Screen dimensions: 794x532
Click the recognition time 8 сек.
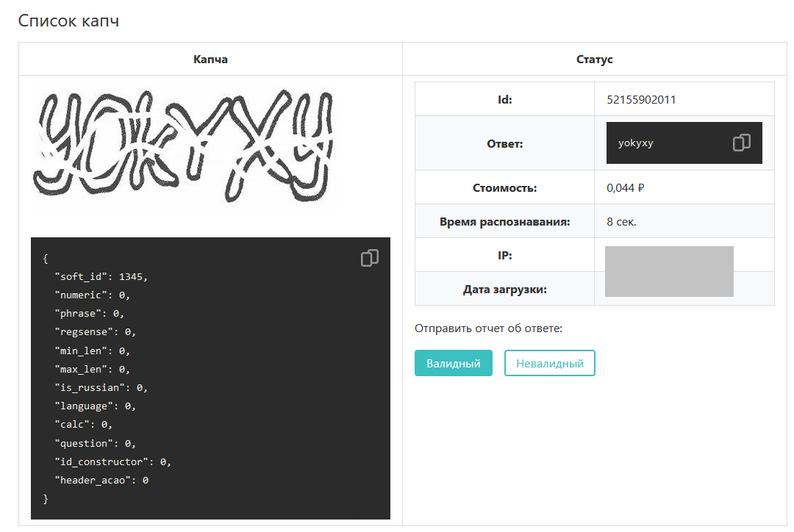pos(621,221)
